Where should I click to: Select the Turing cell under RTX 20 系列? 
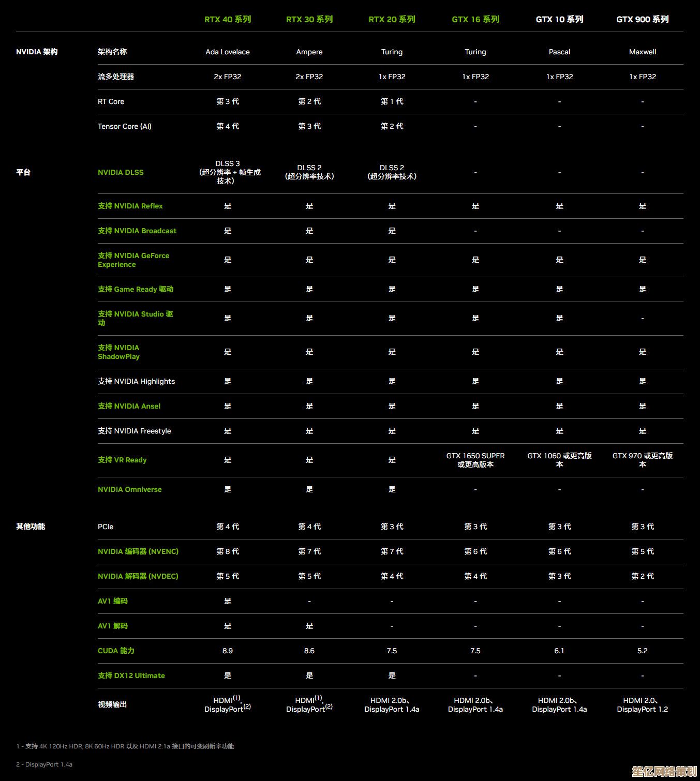coord(392,52)
